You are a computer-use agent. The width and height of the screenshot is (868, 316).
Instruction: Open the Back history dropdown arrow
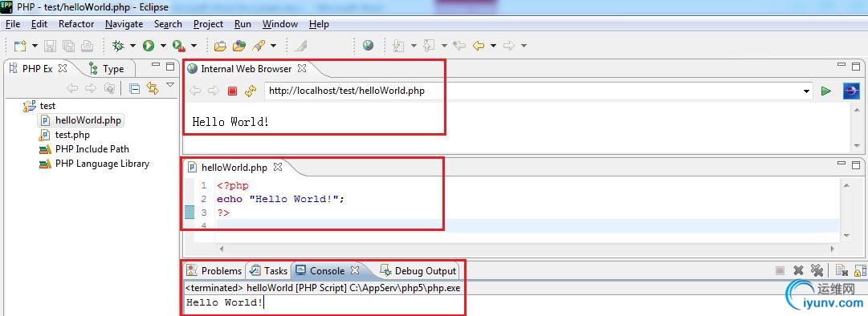pos(493,46)
